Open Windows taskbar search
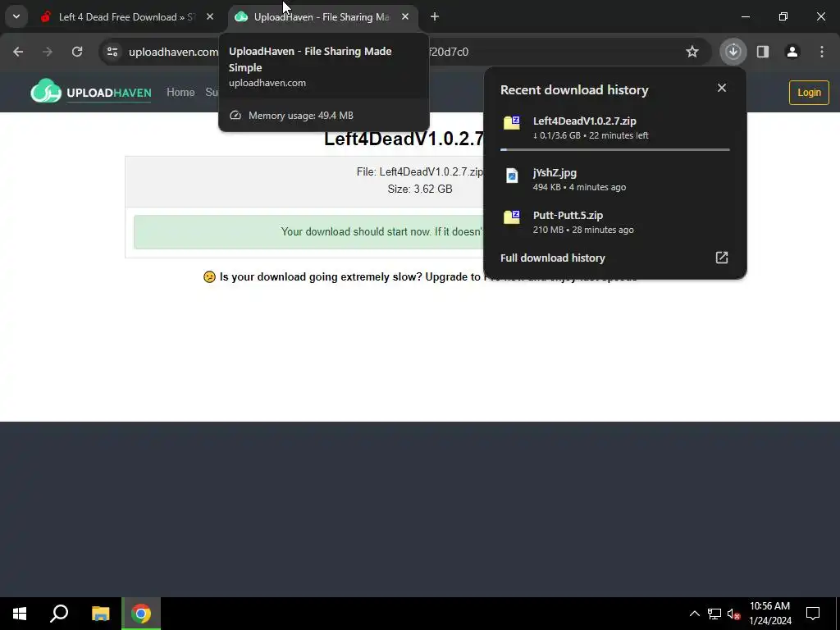Viewport: 840px width, 630px height. pos(59,614)
